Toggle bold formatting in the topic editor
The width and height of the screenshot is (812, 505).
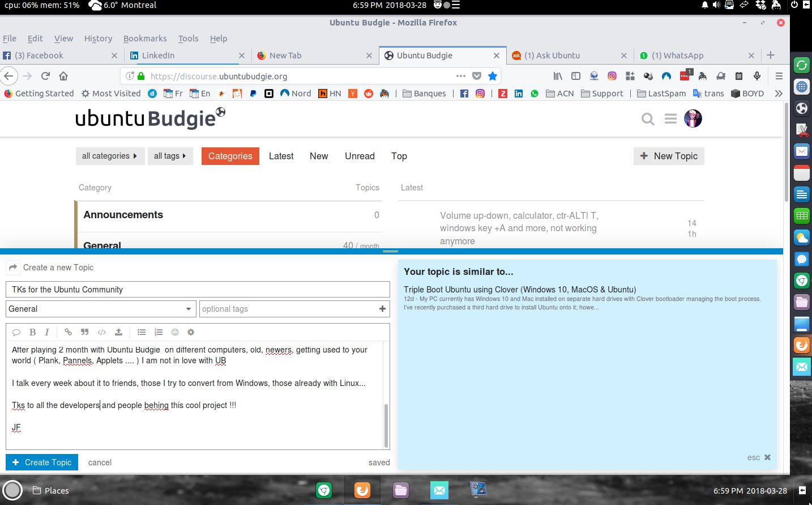pos(32,332)
